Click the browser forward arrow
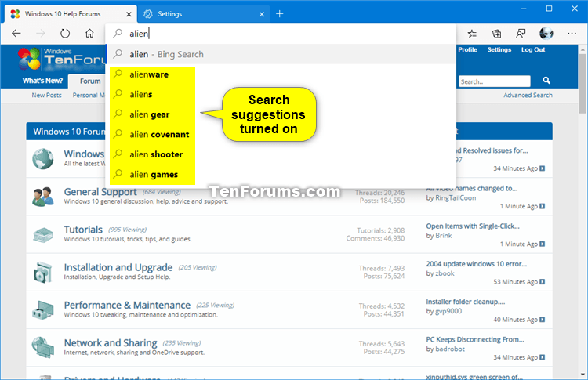 click(41, 34)
